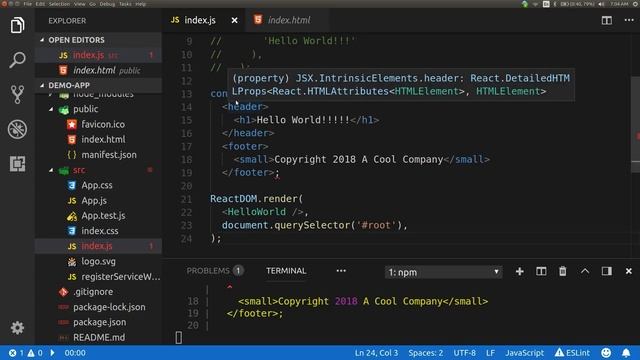Open the Search view in activity bar
The width and height of the screenshot is (640, 360).
[x=17, y=60]
